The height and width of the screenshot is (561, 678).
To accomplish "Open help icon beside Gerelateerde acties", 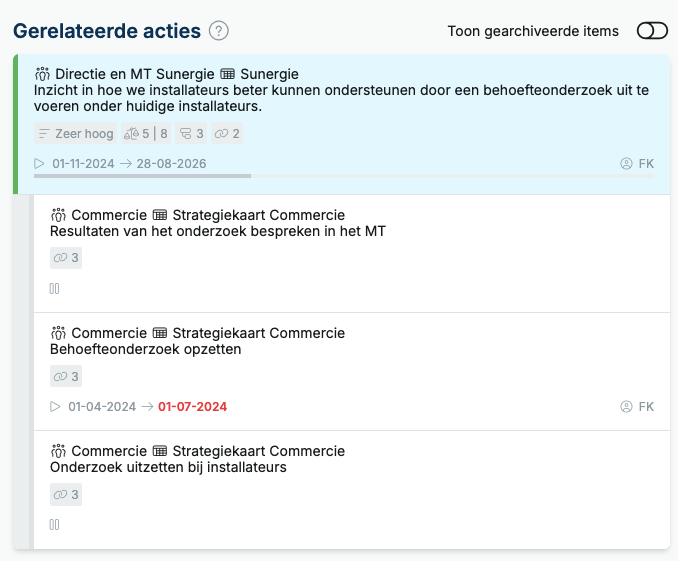I will point(219,31).
